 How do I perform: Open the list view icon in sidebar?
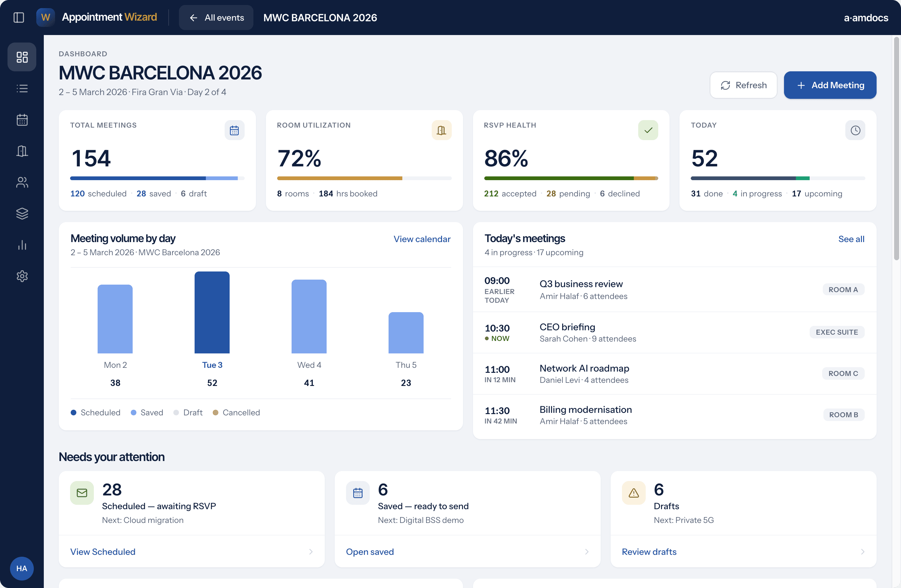(22, 89)
